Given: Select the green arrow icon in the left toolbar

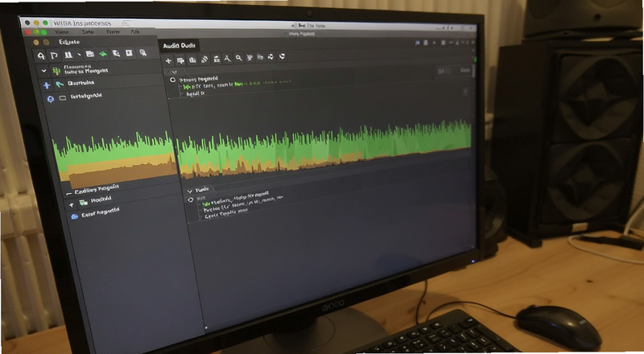Looking at the screenshot, I should pos(103,54).
